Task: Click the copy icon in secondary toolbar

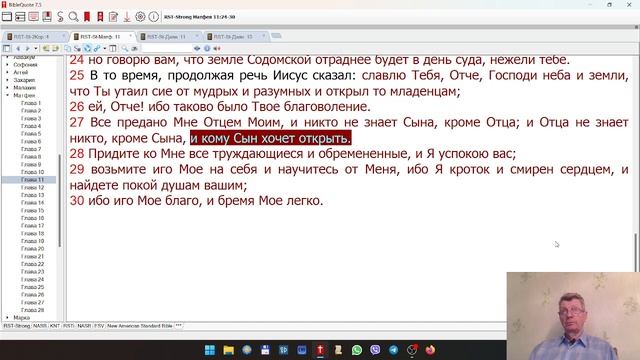Action: click(x=68, y=48)
